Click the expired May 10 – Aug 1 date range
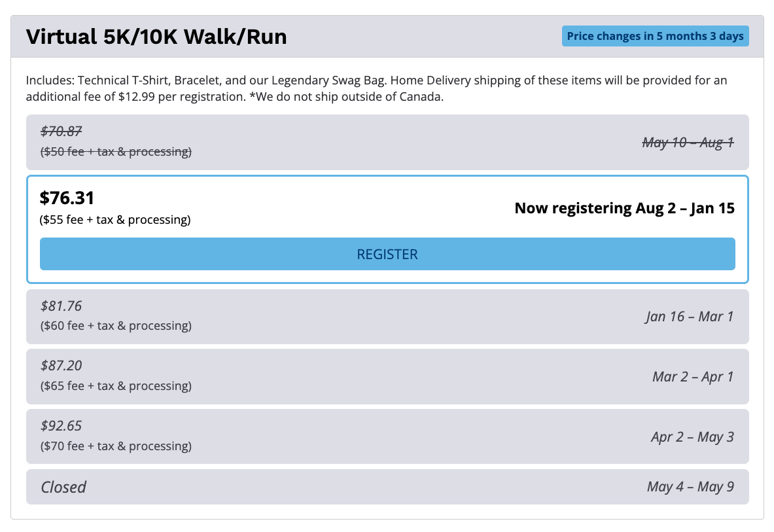This screenshot has width=774, height=532. coord(688,142)
